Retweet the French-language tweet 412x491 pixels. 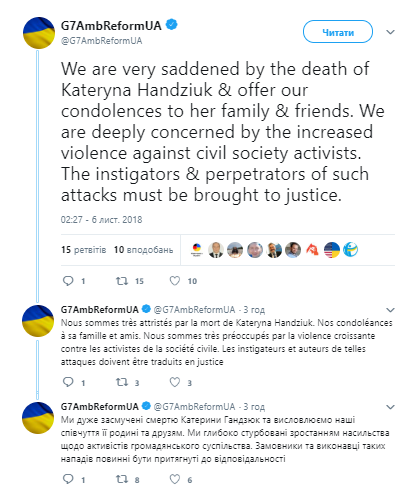tap(122, 382)
